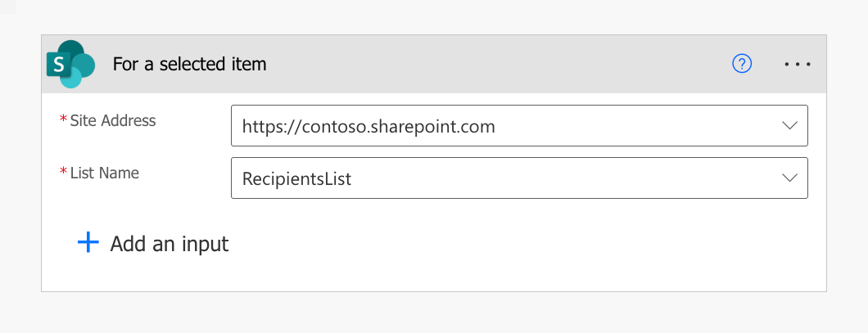Screen dimensions: 868x333
Task: Click the 'For a selected item' title
Action: (189, 64)
